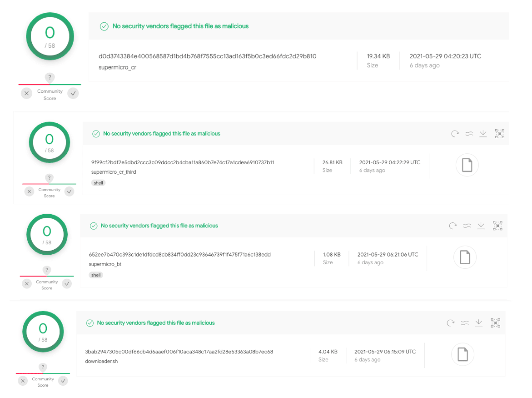Click file type icon for supermicro_cr_third
This screenshot has height=398, width=532.
[467, 165]
